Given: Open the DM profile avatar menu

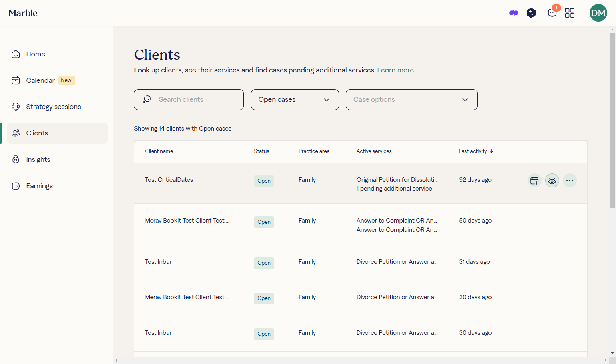Looking at the screenshot, I should (x=598, y=13).
